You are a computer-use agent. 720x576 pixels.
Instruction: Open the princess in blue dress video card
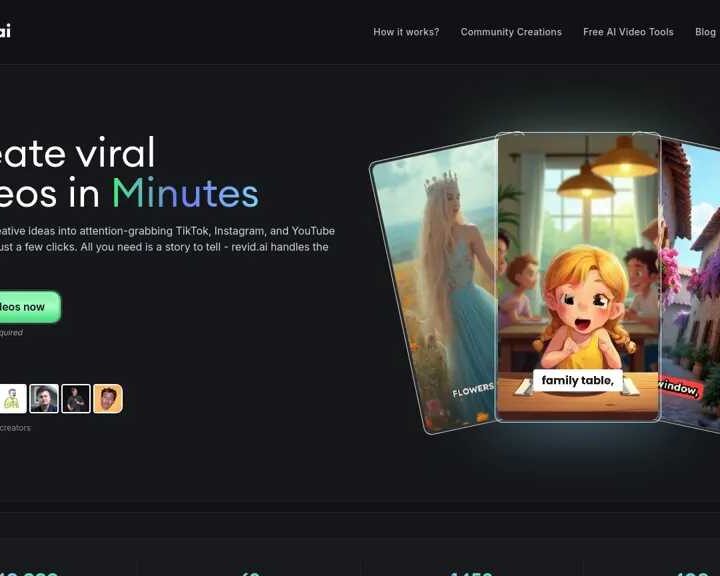point(432,280)
